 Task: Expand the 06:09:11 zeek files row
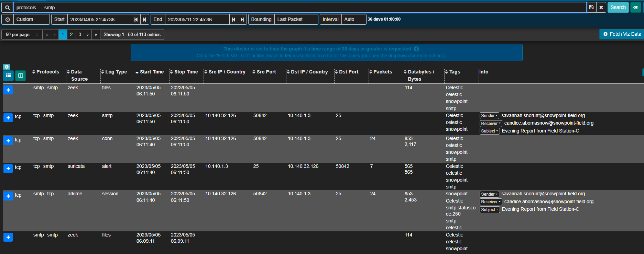(8, 237)
